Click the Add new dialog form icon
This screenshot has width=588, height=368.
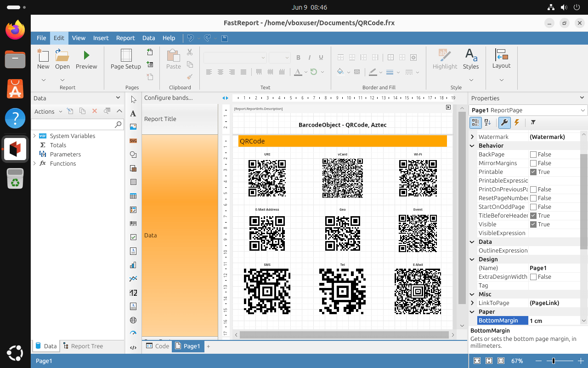(150, 65)
